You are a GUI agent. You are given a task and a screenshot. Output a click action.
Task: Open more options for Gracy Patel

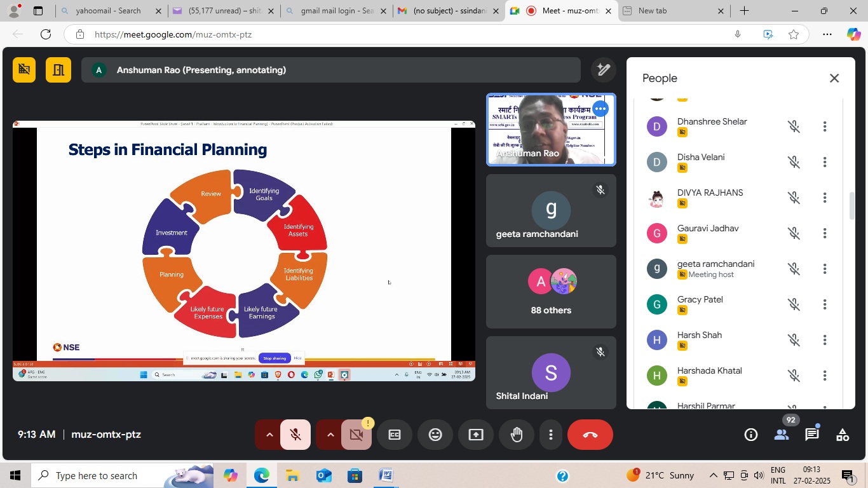825,304
